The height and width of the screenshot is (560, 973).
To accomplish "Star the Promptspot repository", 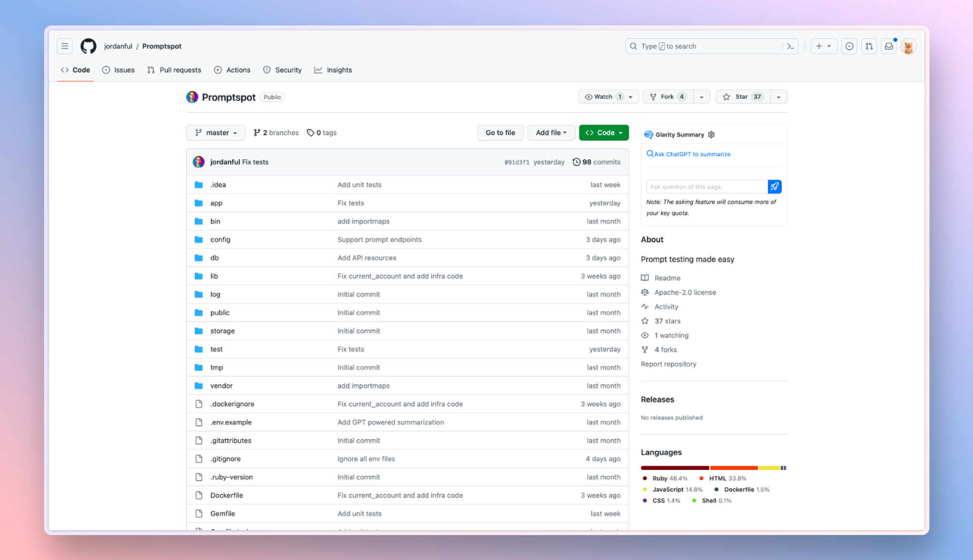I will [x=743, y=97].
